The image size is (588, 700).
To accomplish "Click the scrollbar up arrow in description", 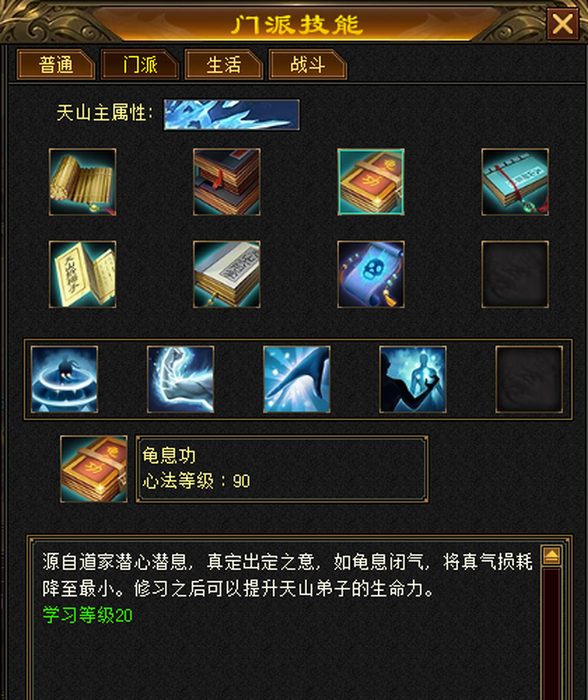I will click(551, 556).
